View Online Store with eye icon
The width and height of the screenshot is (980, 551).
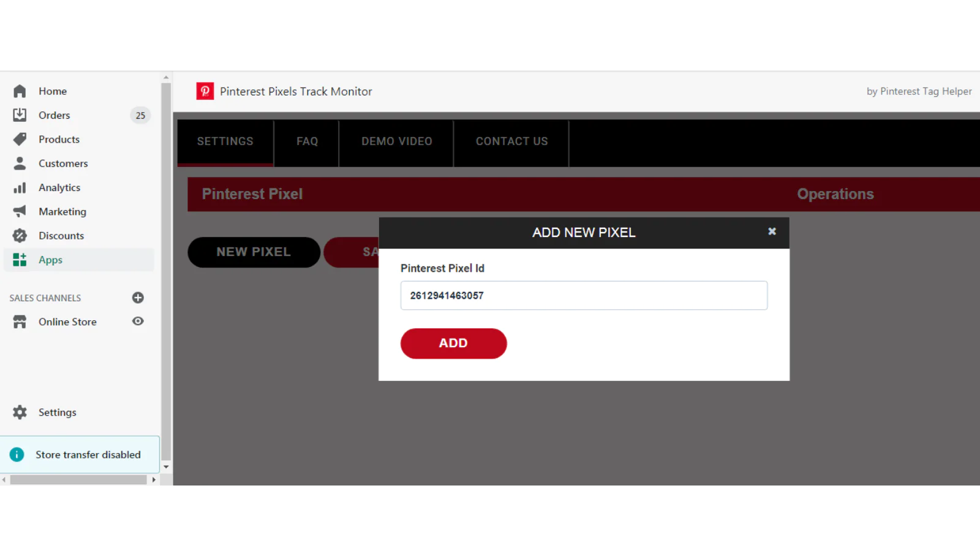tap(138, 321)
